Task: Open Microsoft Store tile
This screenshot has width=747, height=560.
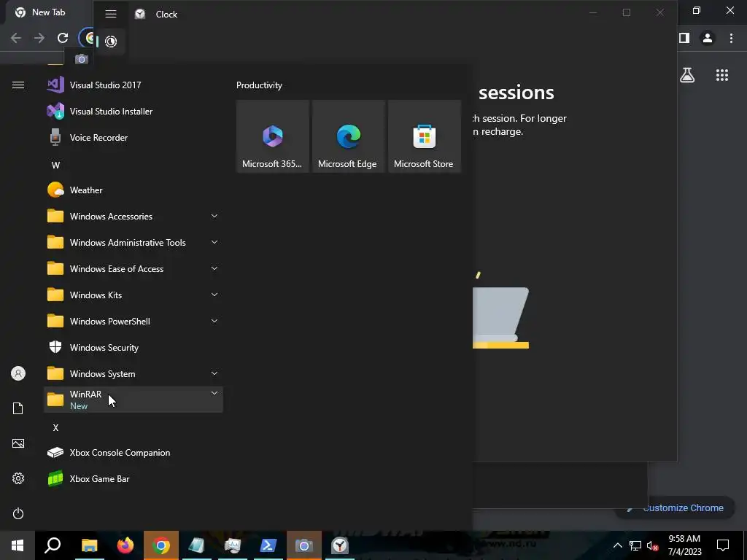Action: point(424,136)
